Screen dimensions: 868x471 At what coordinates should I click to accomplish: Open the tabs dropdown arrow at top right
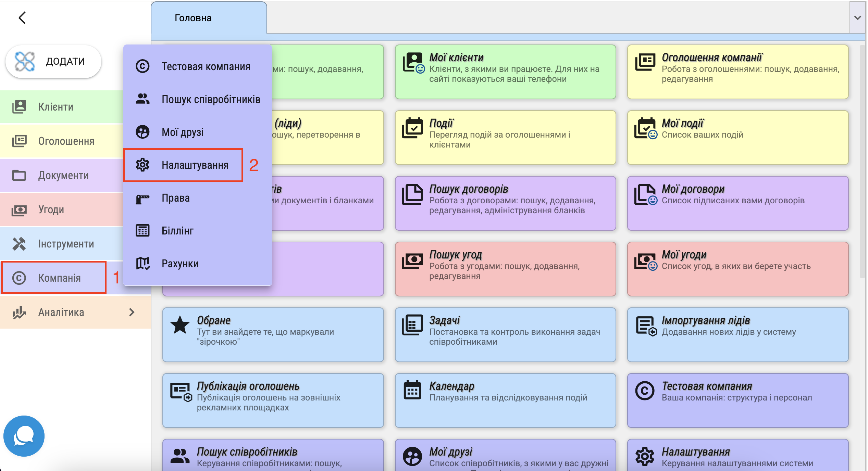pyautogui.click(x=857, y=18)
